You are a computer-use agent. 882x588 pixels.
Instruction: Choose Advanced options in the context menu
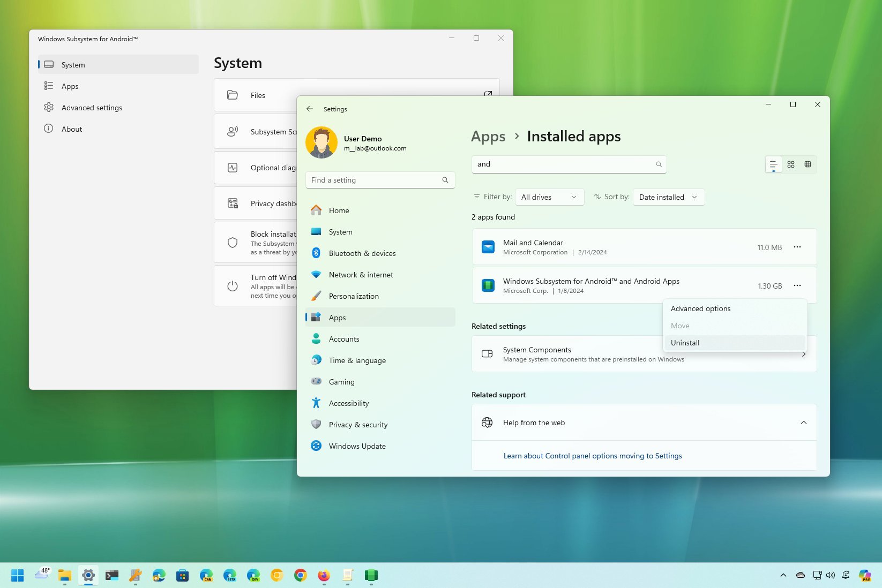pyautogui.click(x=700, y=308)
